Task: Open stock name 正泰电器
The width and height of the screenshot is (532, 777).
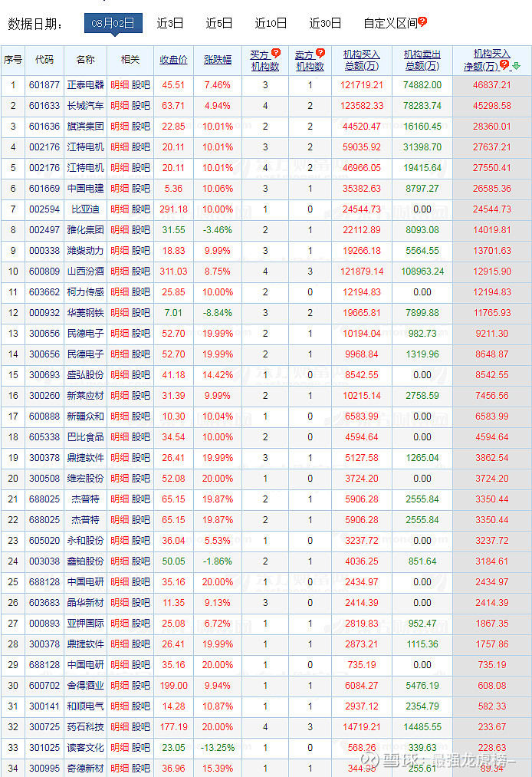Action: [85, 85]
